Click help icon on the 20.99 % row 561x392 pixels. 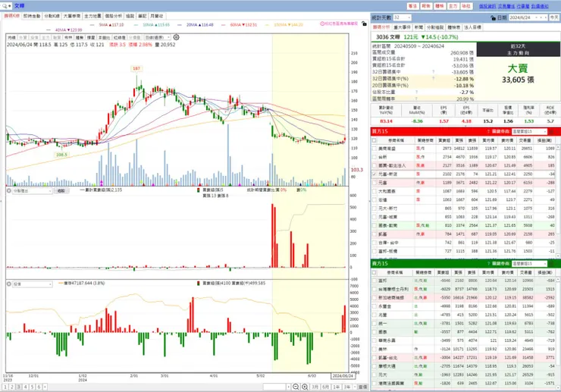pos(416,99)
